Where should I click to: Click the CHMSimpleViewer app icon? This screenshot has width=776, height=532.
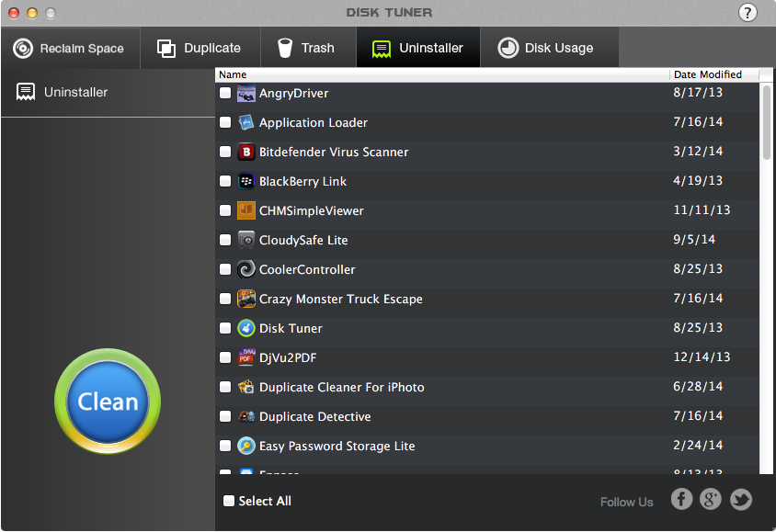246,210
